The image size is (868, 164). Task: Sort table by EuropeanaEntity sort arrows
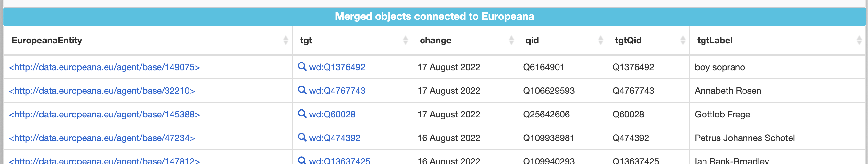coord(285,40)
